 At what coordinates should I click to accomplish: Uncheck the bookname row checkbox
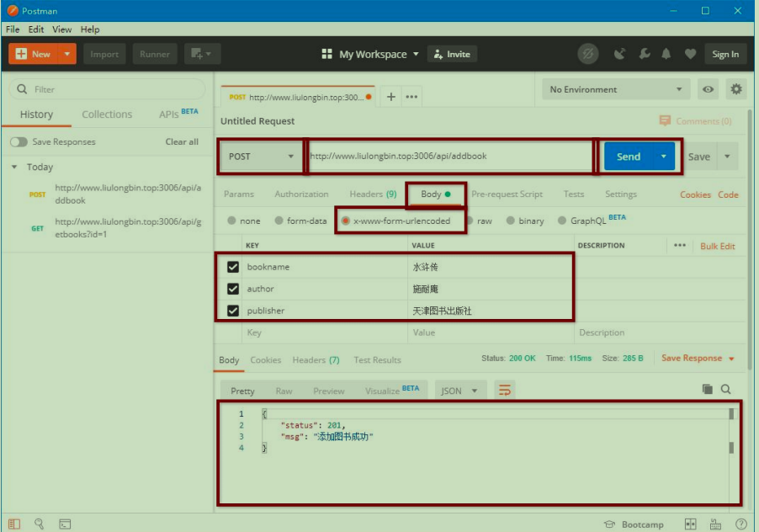(x=233, y=267)
